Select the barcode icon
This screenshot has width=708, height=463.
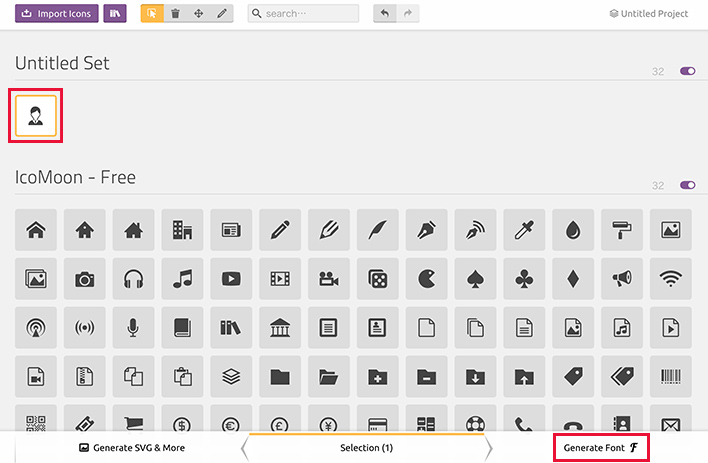point(671,376)
